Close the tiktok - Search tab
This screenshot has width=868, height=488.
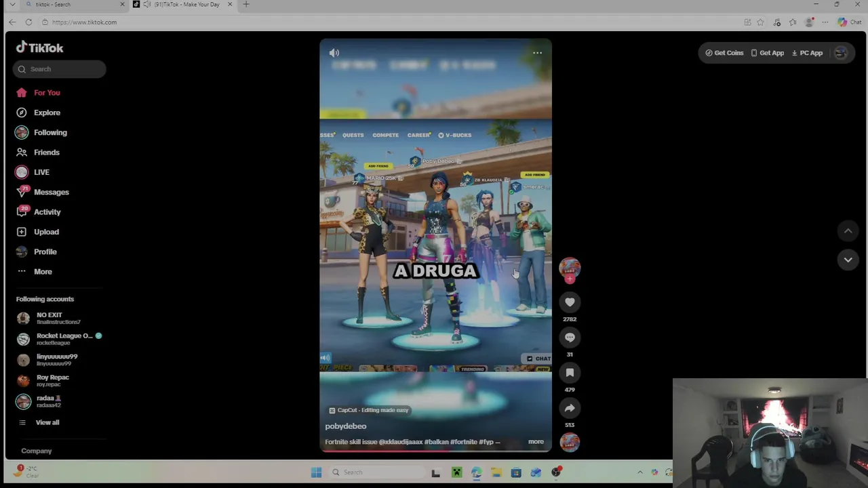coord(122,5)
